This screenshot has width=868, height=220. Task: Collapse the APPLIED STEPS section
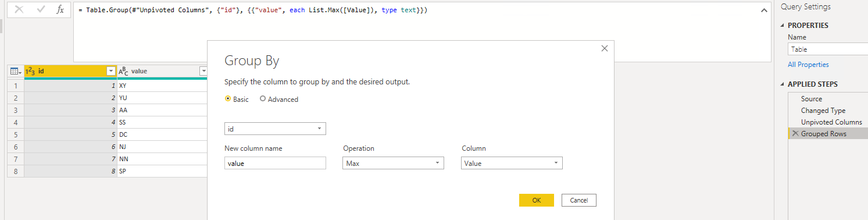point(783,84)
